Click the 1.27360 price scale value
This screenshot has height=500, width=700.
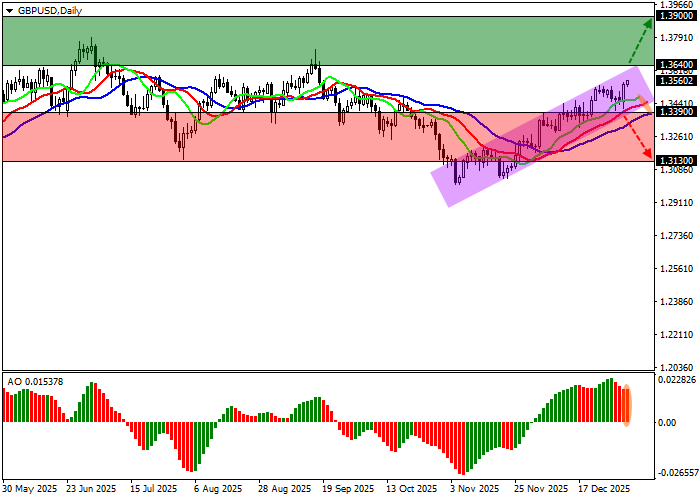tap(677, 235)
